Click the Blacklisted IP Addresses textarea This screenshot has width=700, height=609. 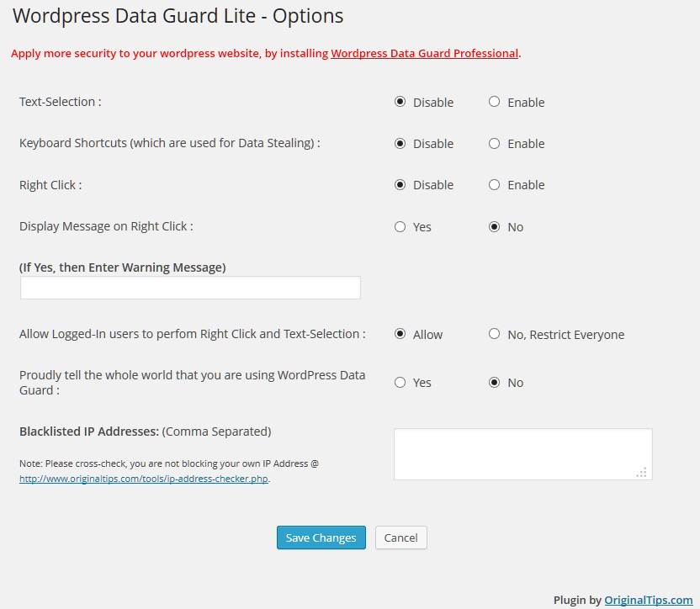[x=522, y=454]
